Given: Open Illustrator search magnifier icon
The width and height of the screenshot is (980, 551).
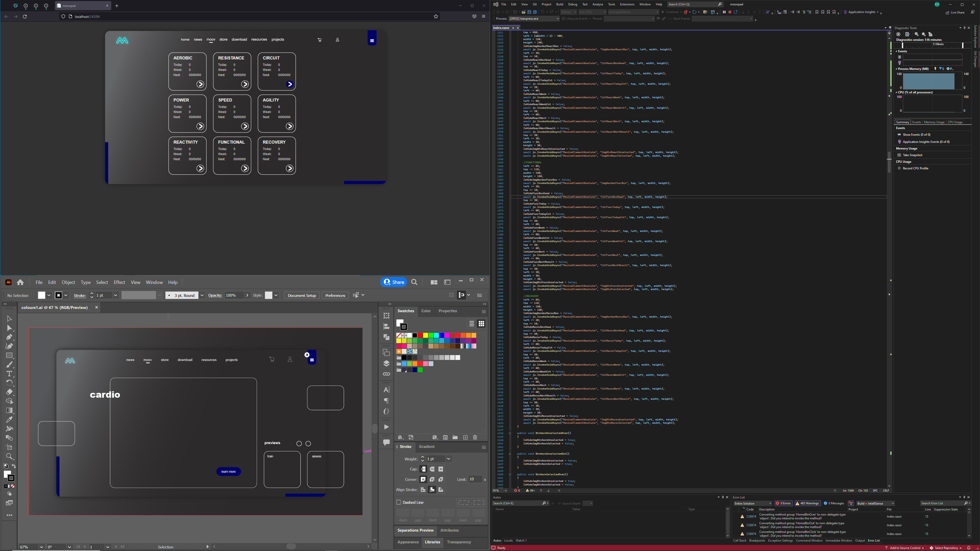Looking at the screenshot, I should pyautogui.click(x=414, y=282).
